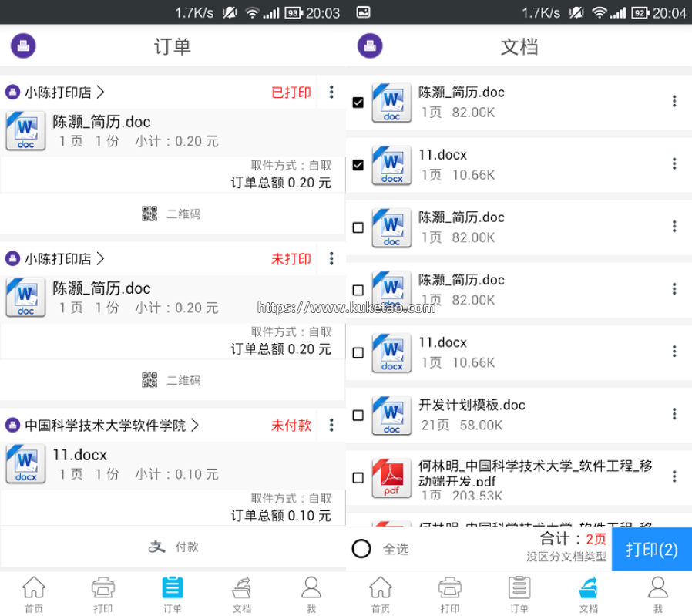
Task: Open options for the fourth-row 陈灏_简历.doc
Action: tap(674, 289)
